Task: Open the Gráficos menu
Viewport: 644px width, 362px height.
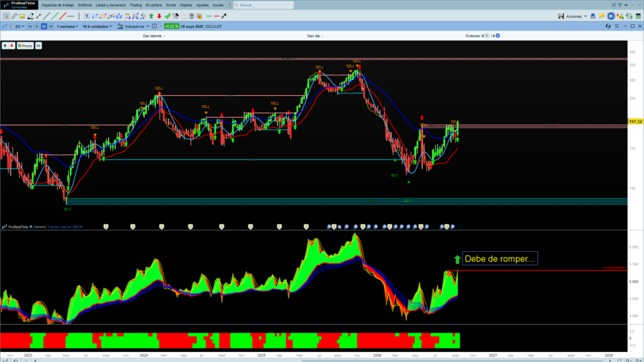Action: [84, 5]
